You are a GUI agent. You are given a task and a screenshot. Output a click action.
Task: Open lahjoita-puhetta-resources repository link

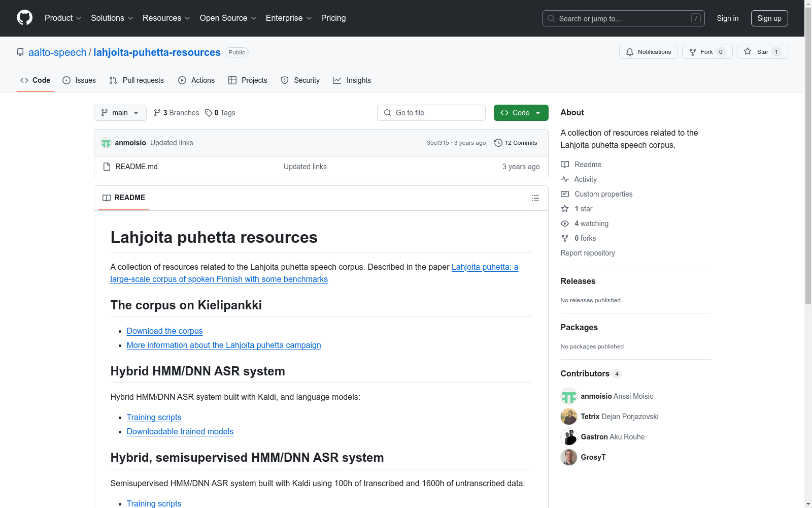click(157, 52)
